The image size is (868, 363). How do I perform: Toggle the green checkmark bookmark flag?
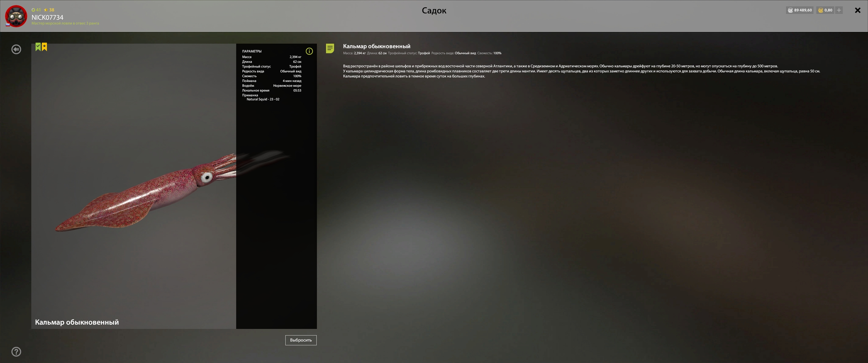(x=38, y=47)
